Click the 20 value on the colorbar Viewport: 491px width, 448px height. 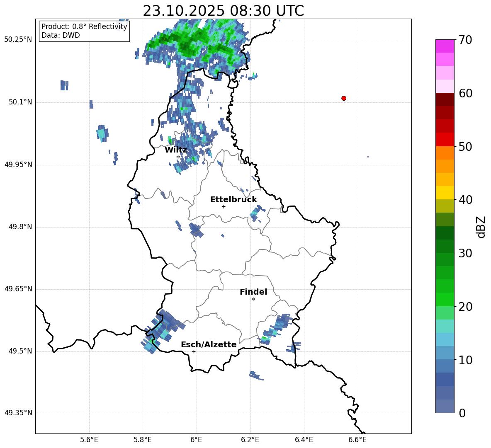click(x=466, y=307)
